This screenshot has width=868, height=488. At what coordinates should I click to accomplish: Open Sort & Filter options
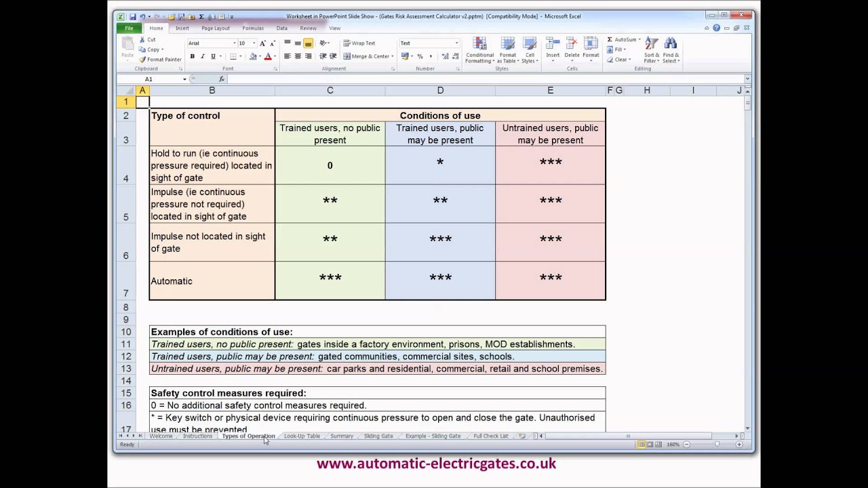coord(652,51)
